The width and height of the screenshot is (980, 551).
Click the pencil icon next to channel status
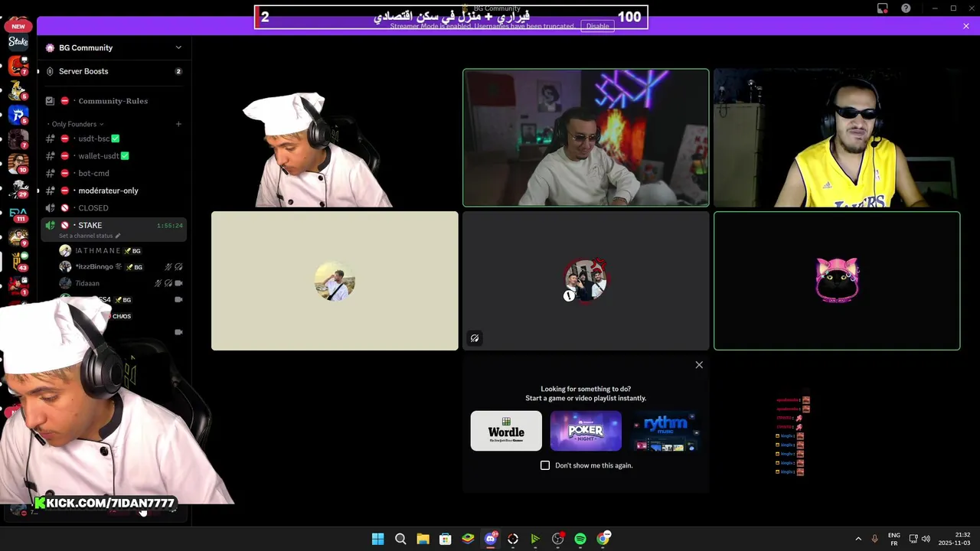point(117,236)
